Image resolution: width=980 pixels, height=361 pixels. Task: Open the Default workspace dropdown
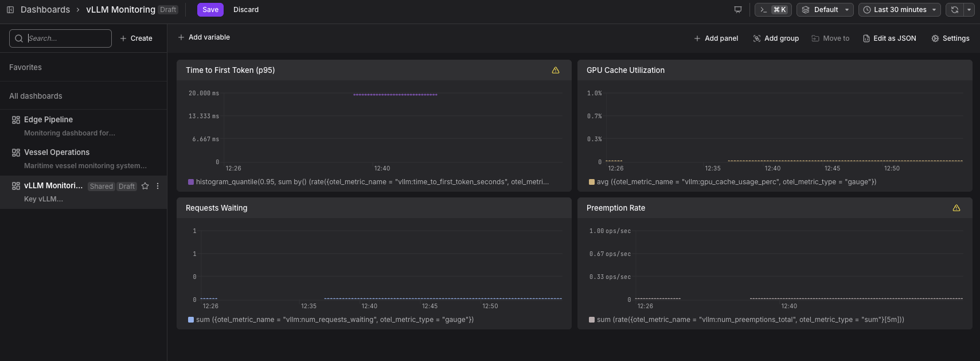(x=825, y=10)
